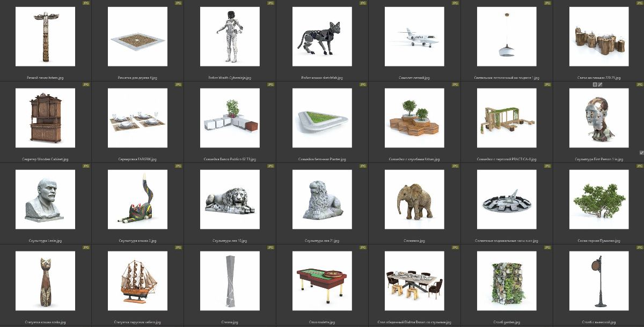Select the robot cat thumbnail
The image size is (644, 327).
321,36
